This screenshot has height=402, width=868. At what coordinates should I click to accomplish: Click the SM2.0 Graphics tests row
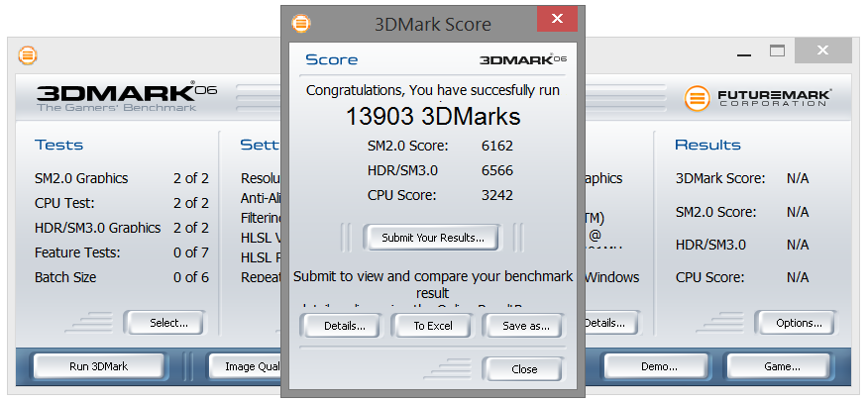click(x=122, y=178)
